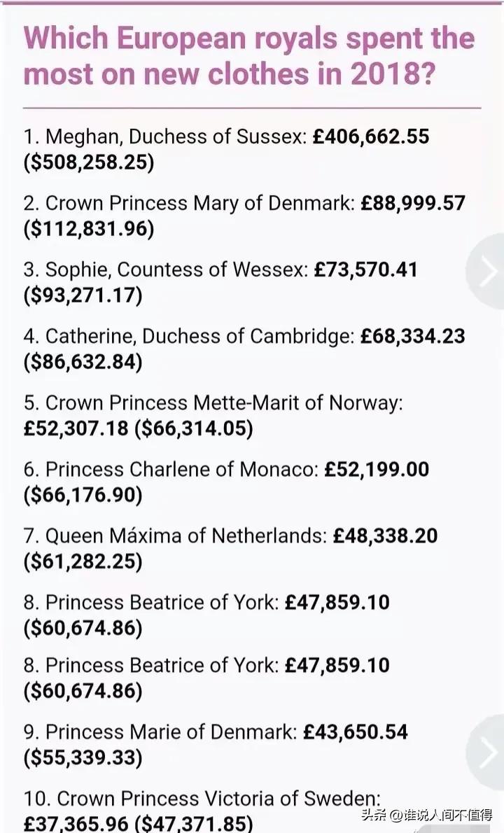Select Crown Princess Mette-Marit of Norway entry
This screenshot has width=504, height=833.
click(213, 402)
